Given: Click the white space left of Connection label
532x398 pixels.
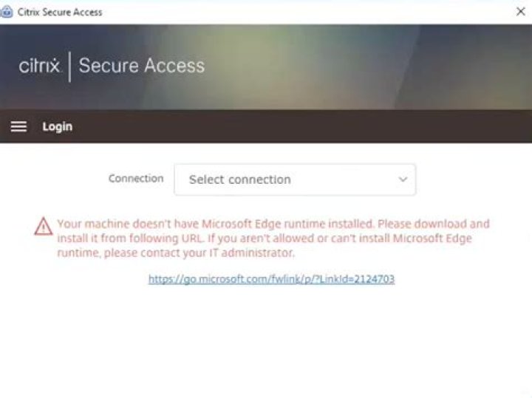Looking at the screenshot, I should tap(52, 179).
